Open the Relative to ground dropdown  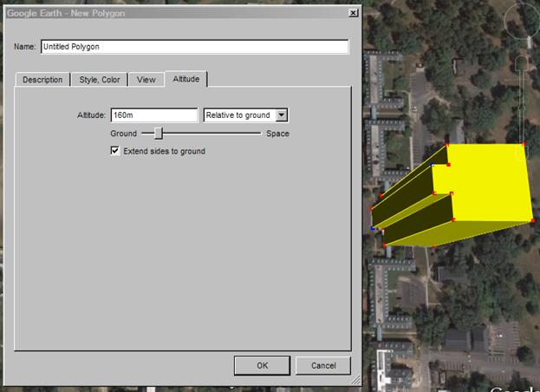click(x=246, y=115)
